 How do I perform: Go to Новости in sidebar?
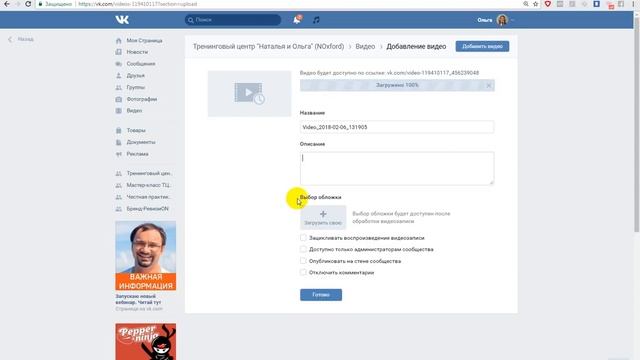137,52
